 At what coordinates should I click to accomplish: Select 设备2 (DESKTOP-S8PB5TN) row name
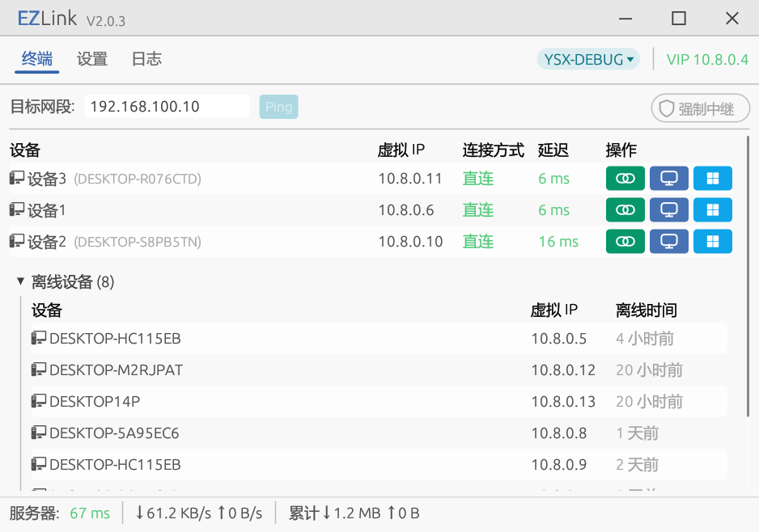pos(114,242)
